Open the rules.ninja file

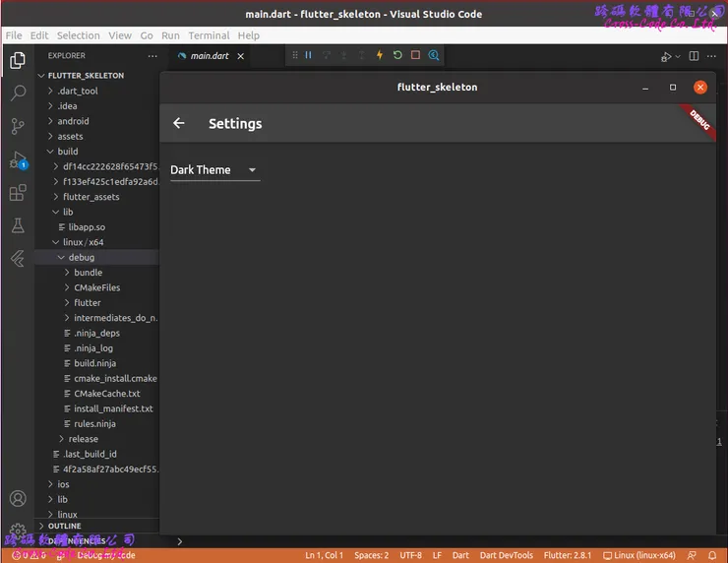96,423
